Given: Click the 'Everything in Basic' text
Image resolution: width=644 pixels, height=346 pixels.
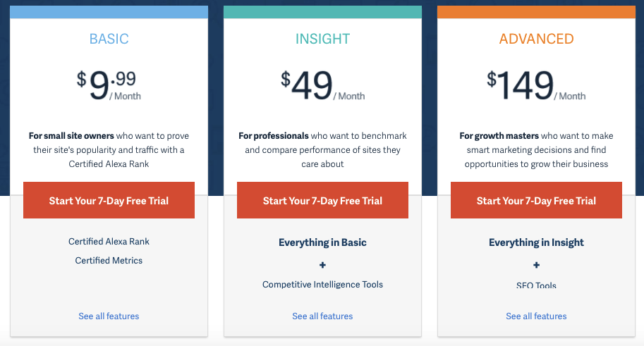Looking at the screenshot, I should click(x=322, y=242).
